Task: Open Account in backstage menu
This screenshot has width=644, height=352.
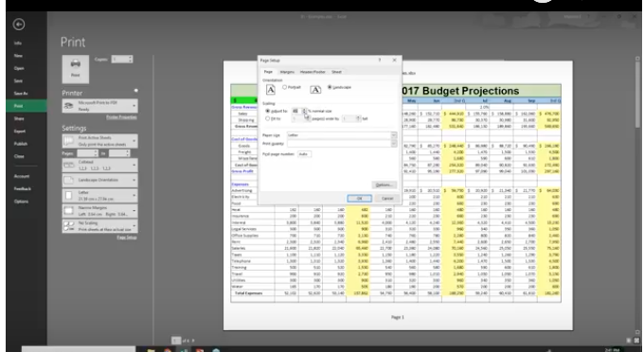Action: (x=22, y=176)
